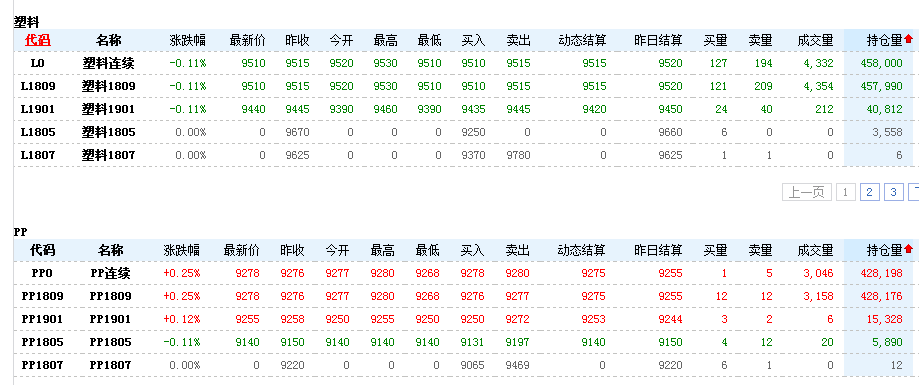Sort PP table by 动态结算 header
The width and height of the screenshot is (919, 385).
click(581, 251)
